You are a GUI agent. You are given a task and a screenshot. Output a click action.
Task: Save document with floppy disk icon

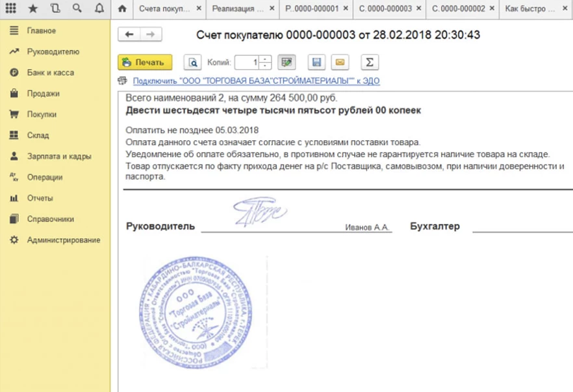(317, 62)
